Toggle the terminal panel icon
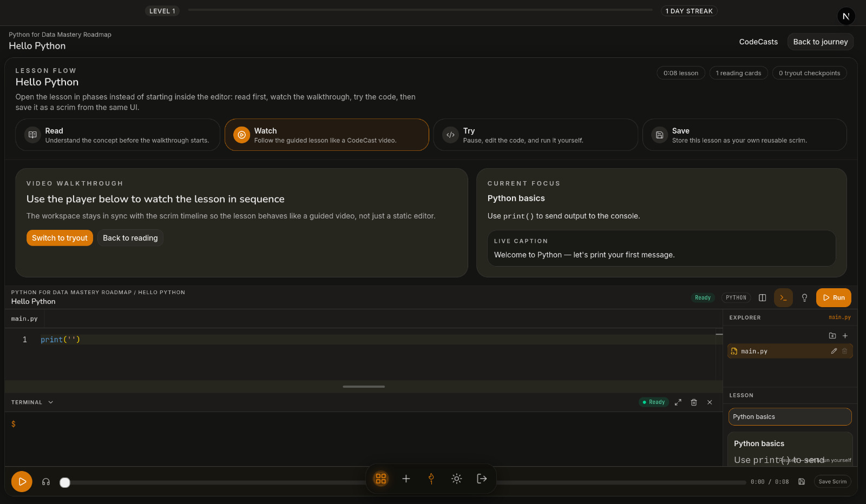Viewport: 866px width, 504px height. pos(783,297)
